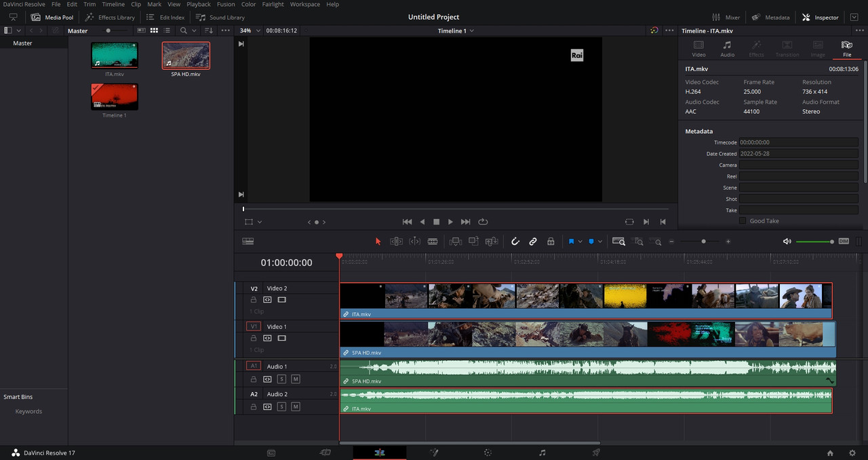
Task: Open the Fairlight menu
Action: [x=273, y=4]
